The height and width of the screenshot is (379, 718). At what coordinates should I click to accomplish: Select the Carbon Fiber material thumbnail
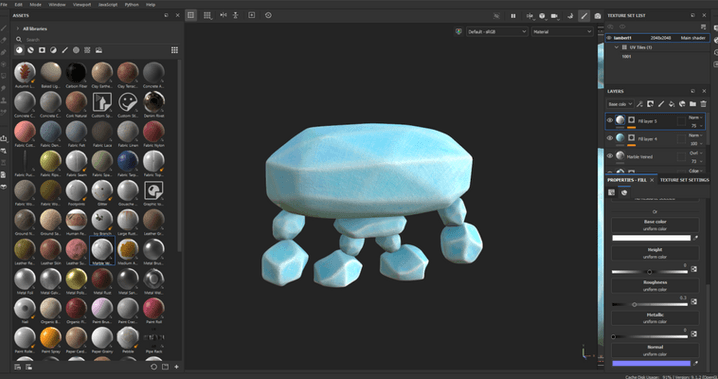click(76, 75)
